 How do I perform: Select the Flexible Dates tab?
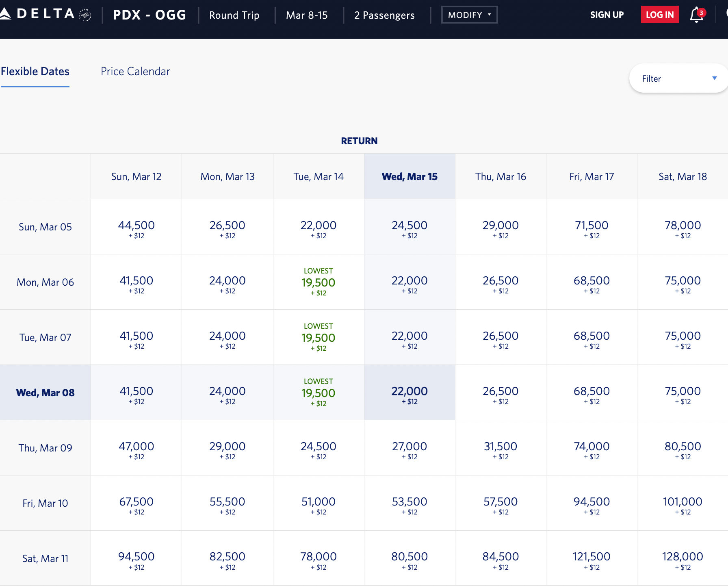35,72
